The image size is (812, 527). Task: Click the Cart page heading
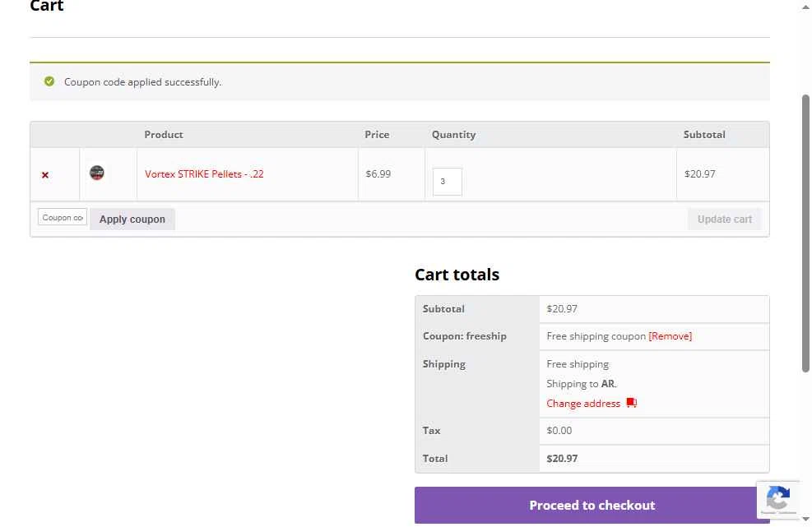(47, 6)
